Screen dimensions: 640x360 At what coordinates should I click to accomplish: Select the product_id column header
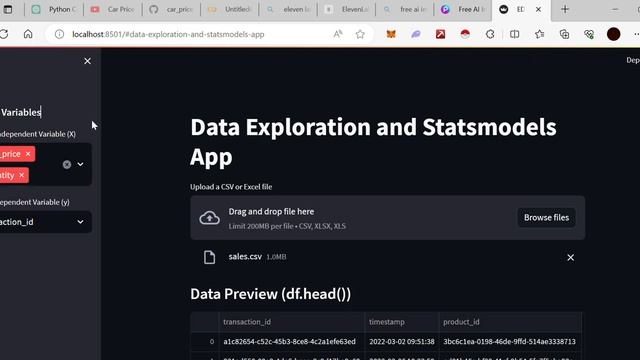point(510,322)
